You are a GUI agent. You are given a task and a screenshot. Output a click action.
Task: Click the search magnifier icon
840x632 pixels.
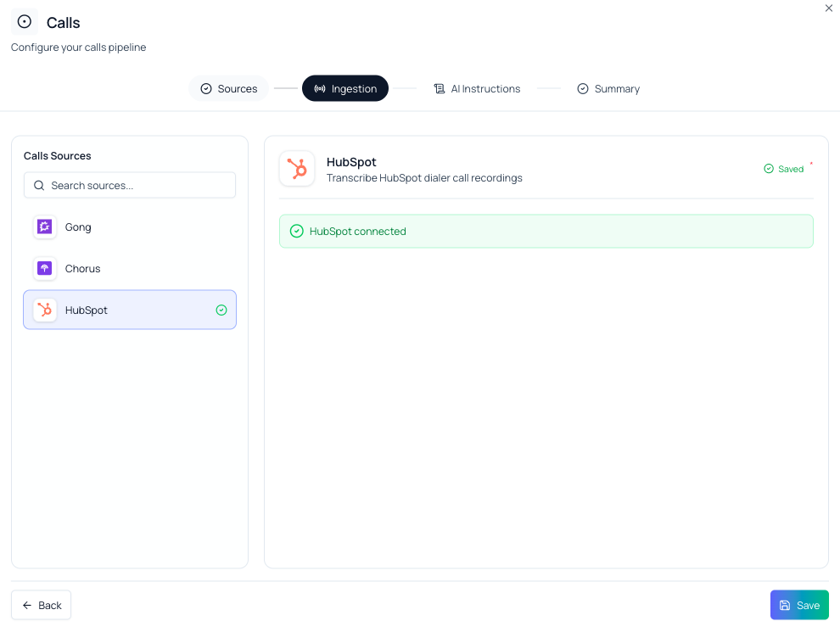click(39, 185)
